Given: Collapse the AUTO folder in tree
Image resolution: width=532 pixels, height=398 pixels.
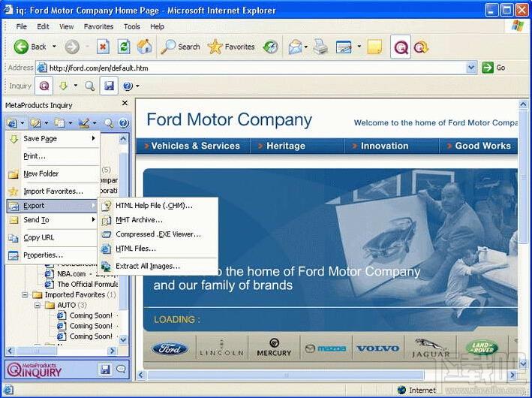Looking at the screenshot, I should click(37, 306).
